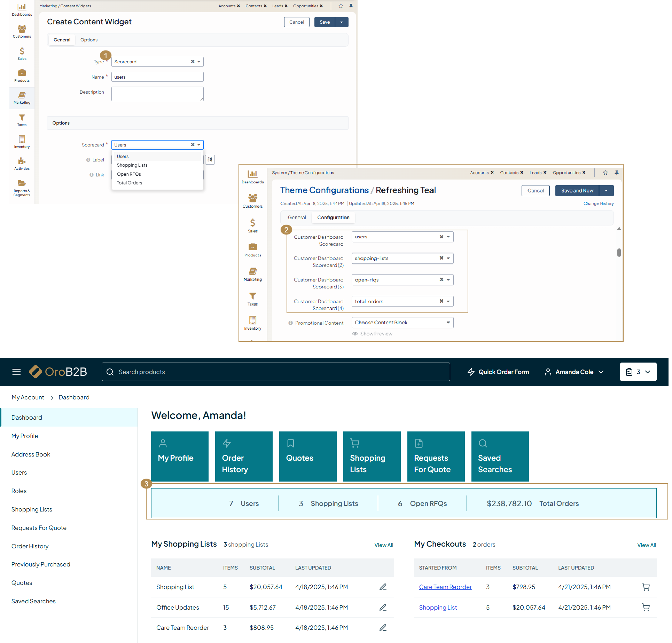Screen dimensions: 672x643
Task: Close the Leads shortcut in widget header
Action: click(x=286, y=6)
